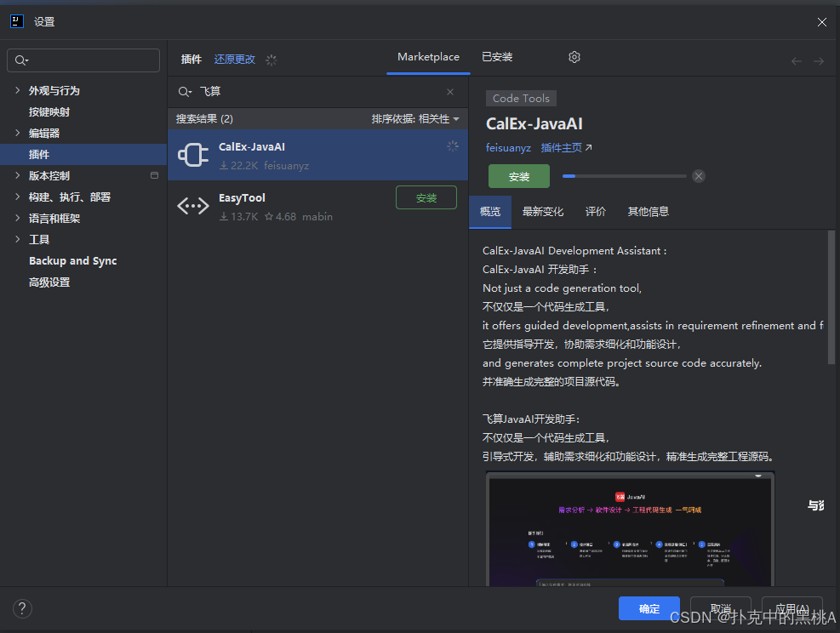Switch to the Marketplace tab
Screen dimensions: 840x633
[x=428, y=57]
